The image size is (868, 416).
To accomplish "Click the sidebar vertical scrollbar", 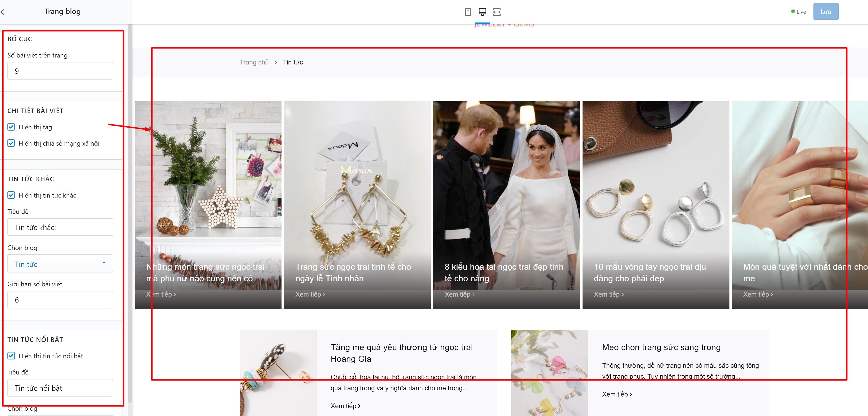I will (x=130, y=215).
